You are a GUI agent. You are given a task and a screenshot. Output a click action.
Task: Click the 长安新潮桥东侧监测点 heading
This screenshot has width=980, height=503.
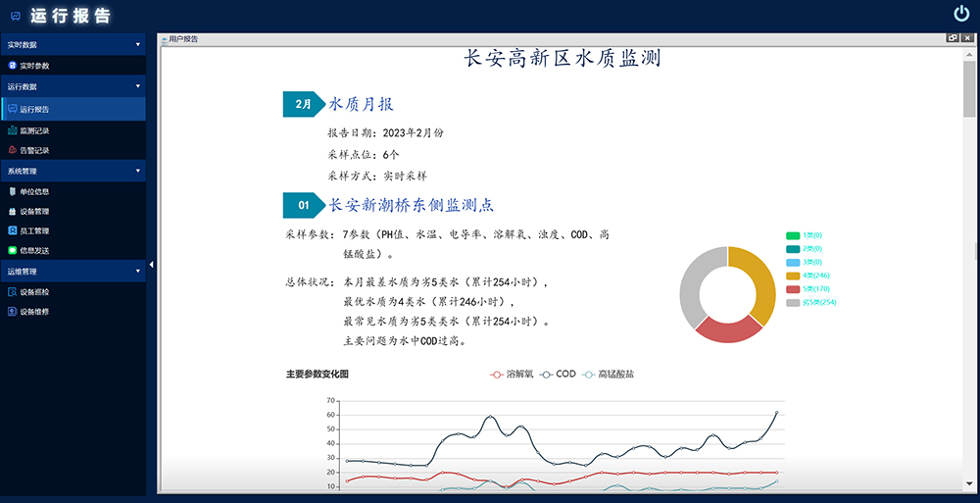point(412,205)
